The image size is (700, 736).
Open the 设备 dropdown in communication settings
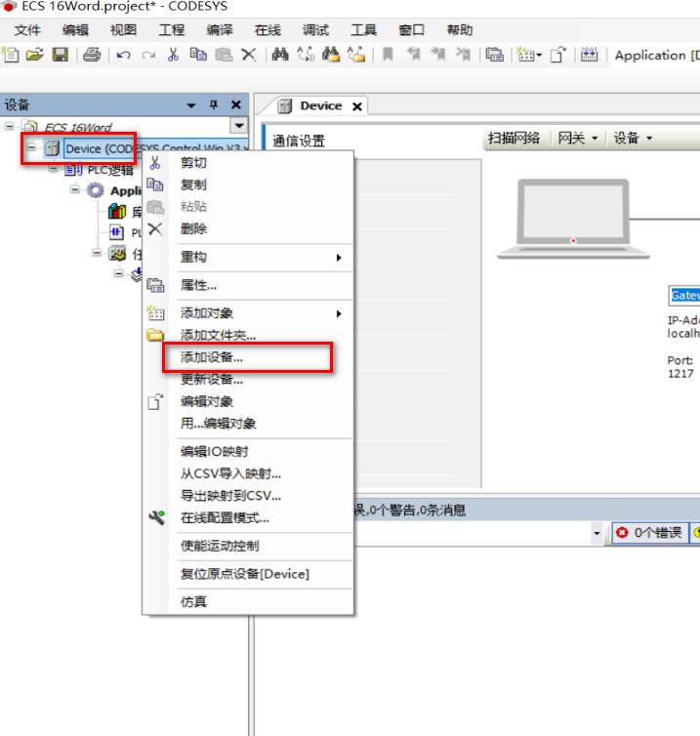coord(633,138)
